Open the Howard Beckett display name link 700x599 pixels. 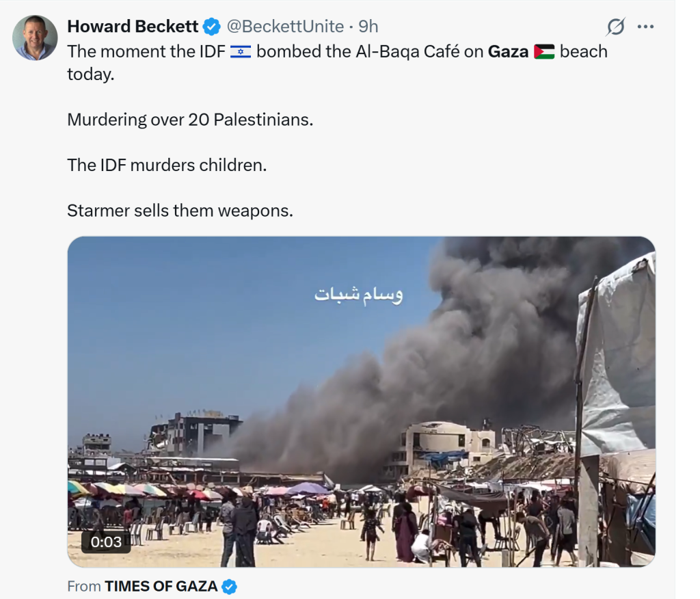click(133, 27)
